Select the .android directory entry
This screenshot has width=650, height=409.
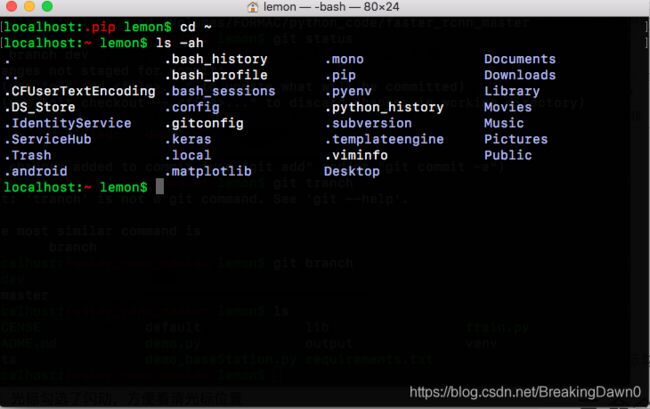coord(36,171)
